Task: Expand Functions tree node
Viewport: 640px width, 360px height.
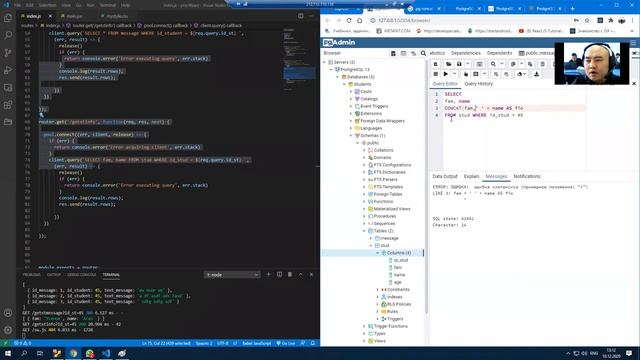Action: (364, 202)
